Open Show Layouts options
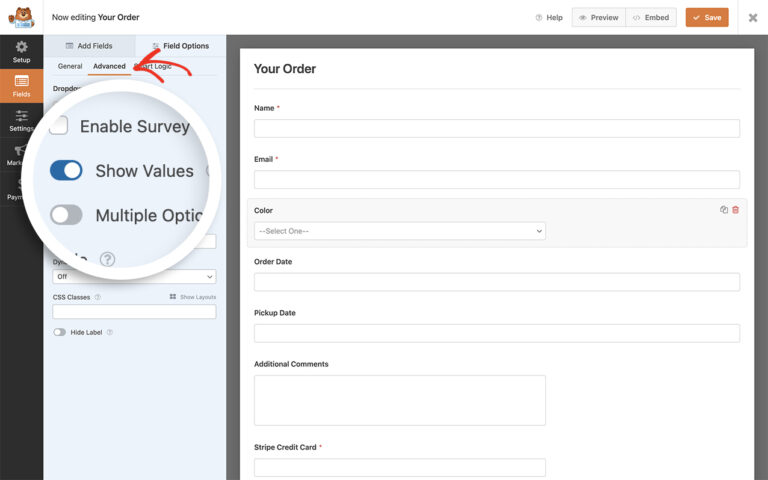The width and height of the screenshot is (768, 480). click(x=192, y=297)
